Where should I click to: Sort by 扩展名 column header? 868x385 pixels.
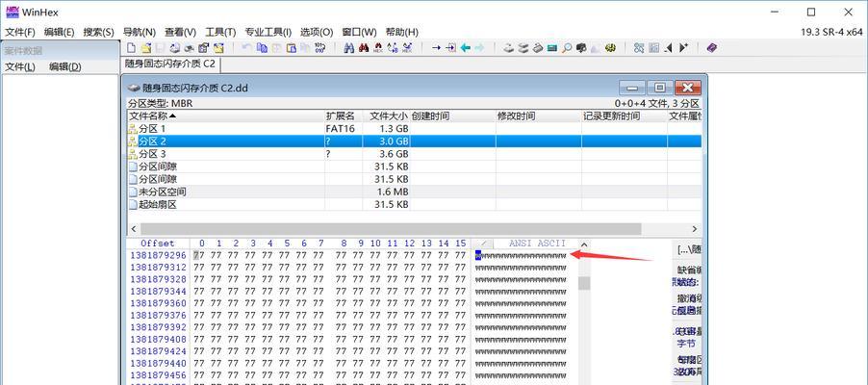pyautogui.click(x=344, y=116)
